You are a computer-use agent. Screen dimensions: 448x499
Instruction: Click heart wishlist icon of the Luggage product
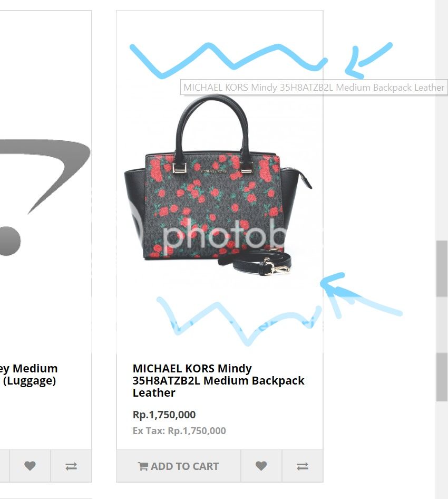pos(30,466)
